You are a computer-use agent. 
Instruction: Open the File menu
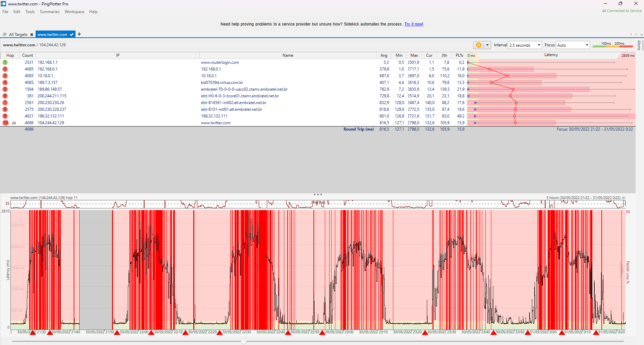click(x=5, y=12)
